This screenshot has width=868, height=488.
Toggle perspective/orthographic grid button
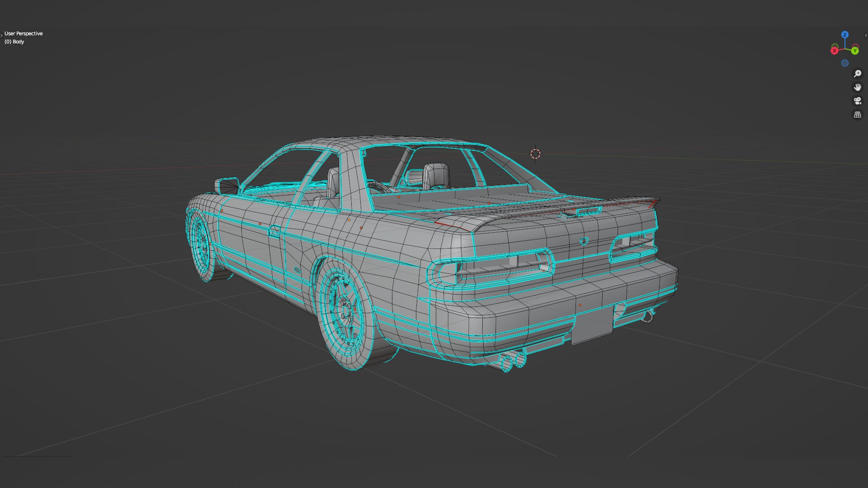[x=858, y=115]
